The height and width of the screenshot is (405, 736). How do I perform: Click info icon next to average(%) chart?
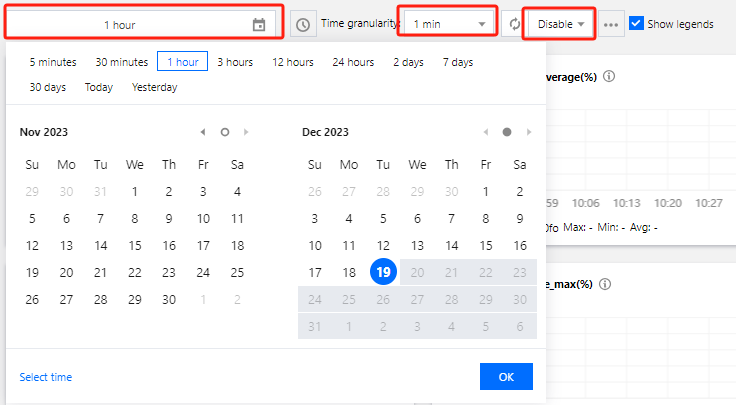tap(609, 76)
